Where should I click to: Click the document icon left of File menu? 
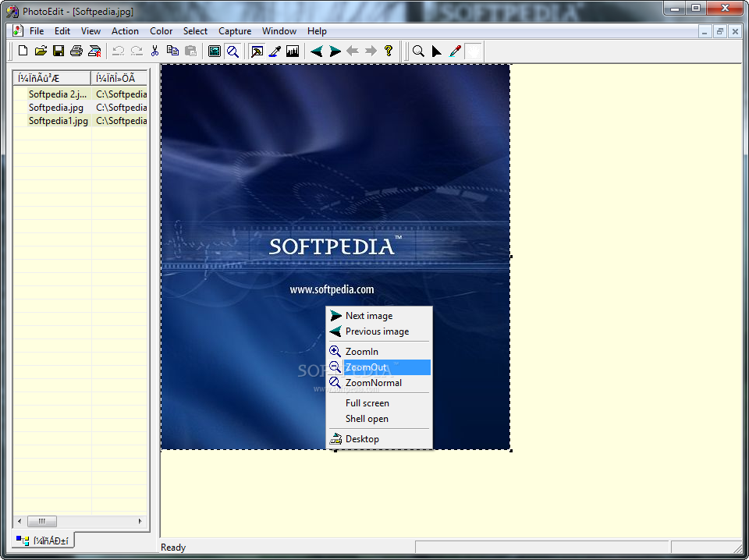coord(18,31)
